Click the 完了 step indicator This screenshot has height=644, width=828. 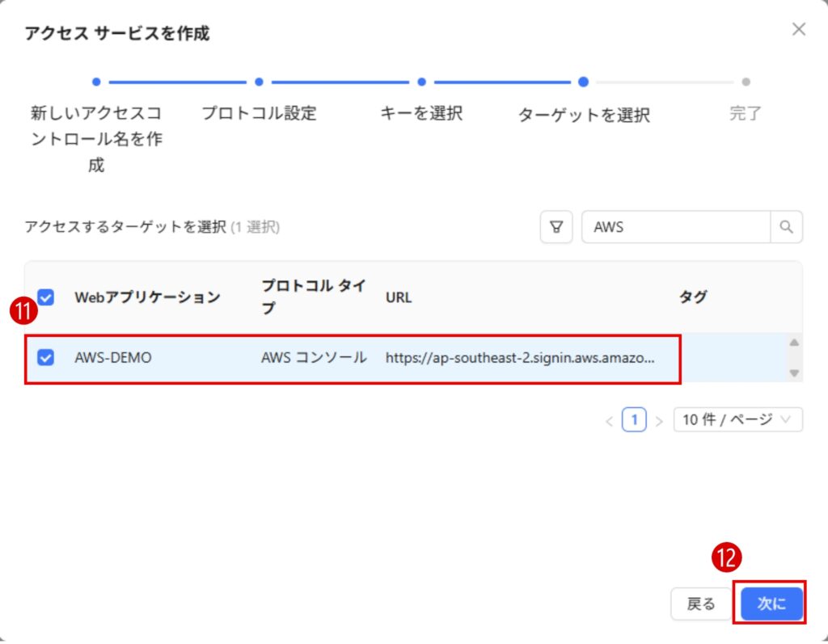click(x=745, y=82)
